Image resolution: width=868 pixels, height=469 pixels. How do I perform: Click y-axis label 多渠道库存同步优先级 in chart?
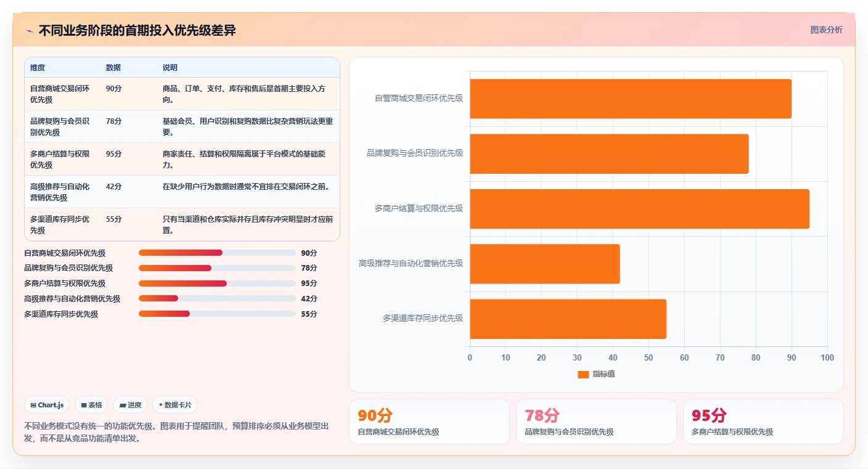[x=423, y=319]
